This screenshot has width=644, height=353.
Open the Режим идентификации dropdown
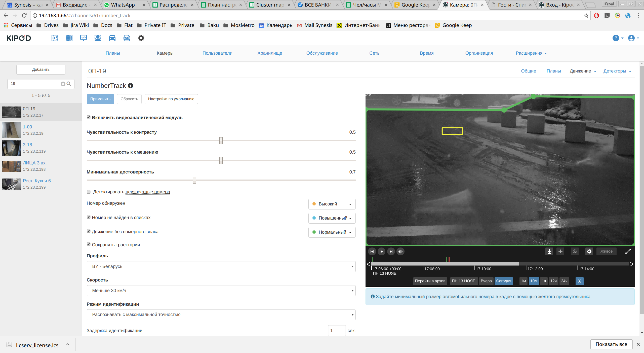pos(221,315)
